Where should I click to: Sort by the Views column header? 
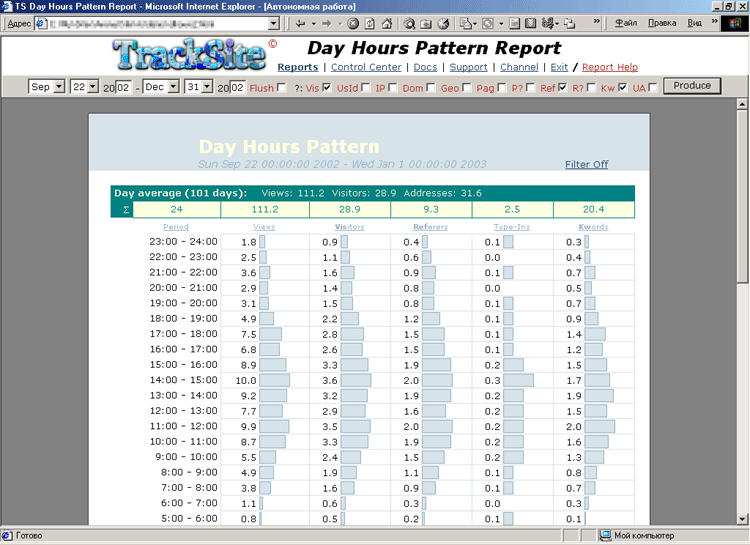pyautogui.click(x=264, y=227)
